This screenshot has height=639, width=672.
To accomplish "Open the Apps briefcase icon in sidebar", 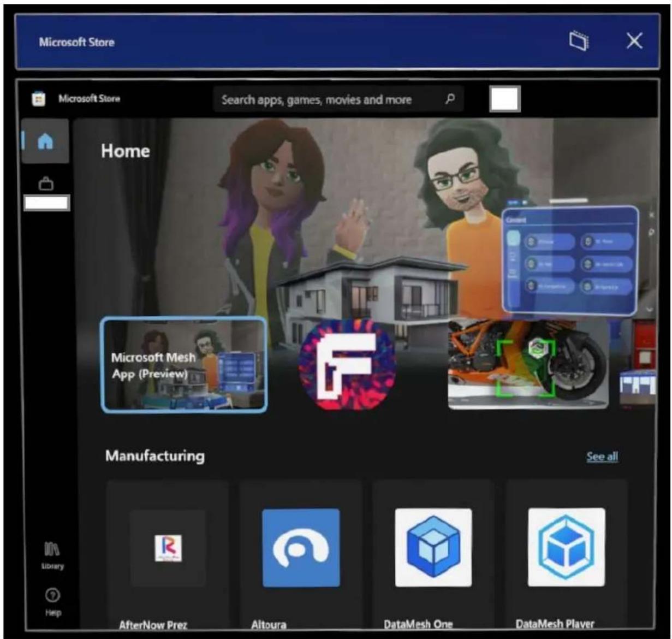I will (x=46, y=185).
